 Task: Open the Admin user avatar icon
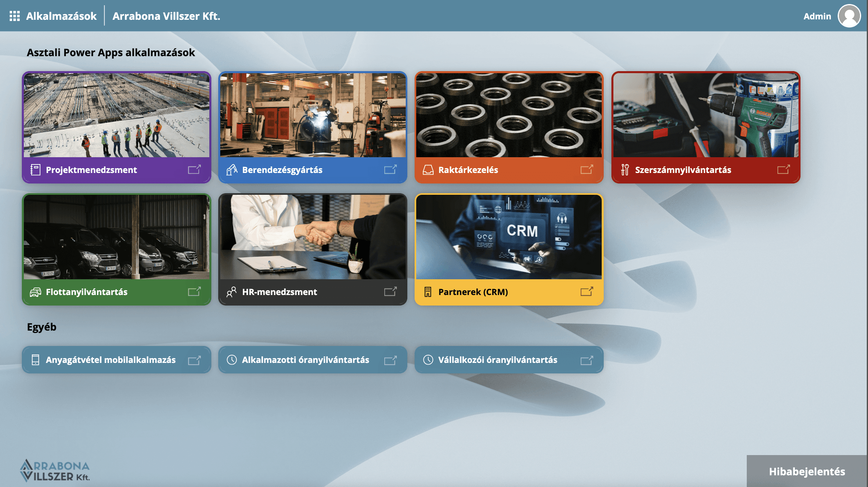(849, 16)
